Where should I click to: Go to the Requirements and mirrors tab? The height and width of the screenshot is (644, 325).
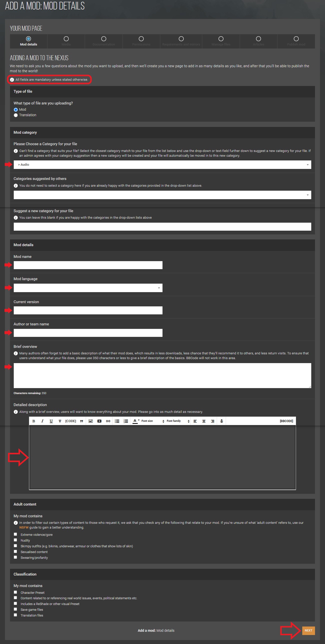click(x=181, y=41)
